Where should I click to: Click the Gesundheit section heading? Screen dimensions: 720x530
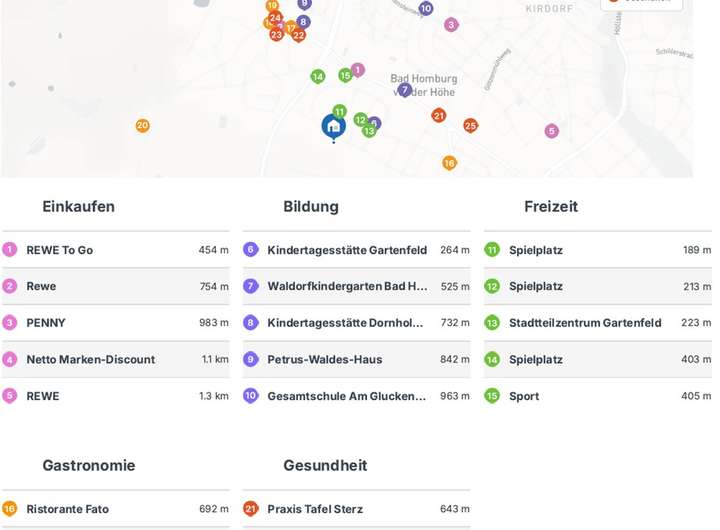(x=325, y=466)
